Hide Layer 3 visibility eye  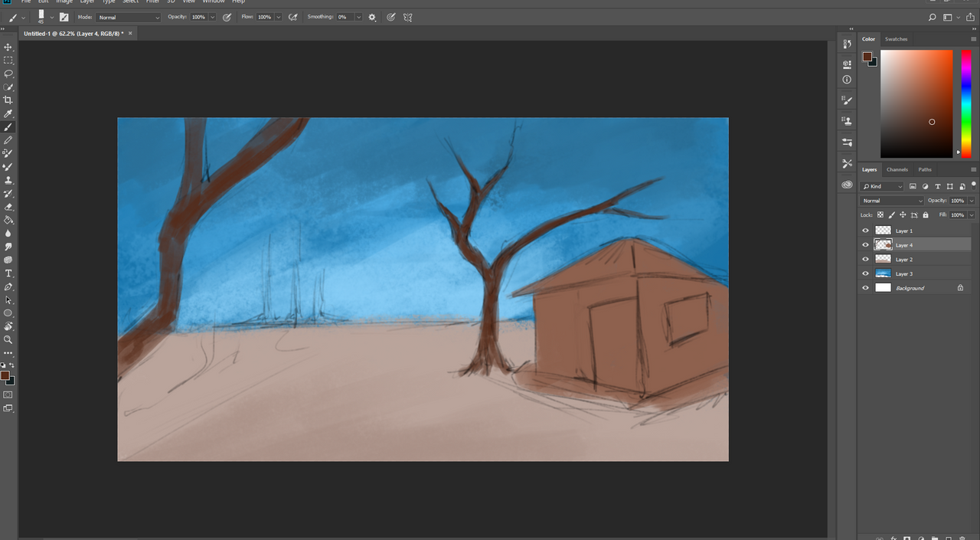tap(866, 273)
